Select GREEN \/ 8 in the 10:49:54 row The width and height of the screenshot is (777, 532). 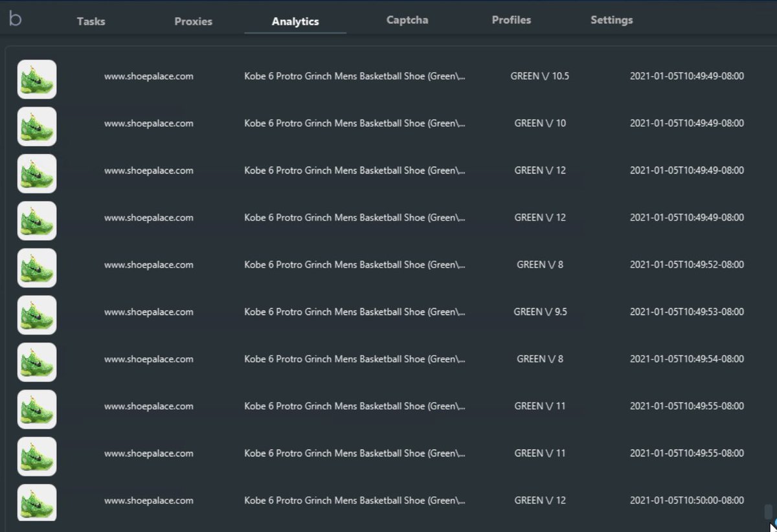[x=540, y=359]
